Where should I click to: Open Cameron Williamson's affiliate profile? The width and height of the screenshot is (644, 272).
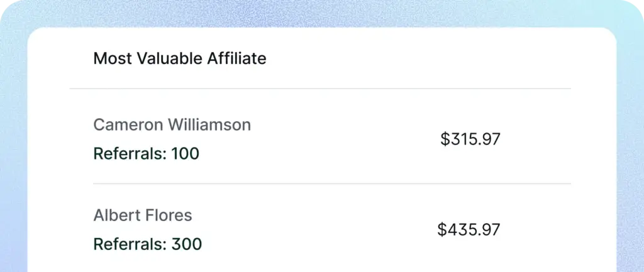tap(172, 125)
